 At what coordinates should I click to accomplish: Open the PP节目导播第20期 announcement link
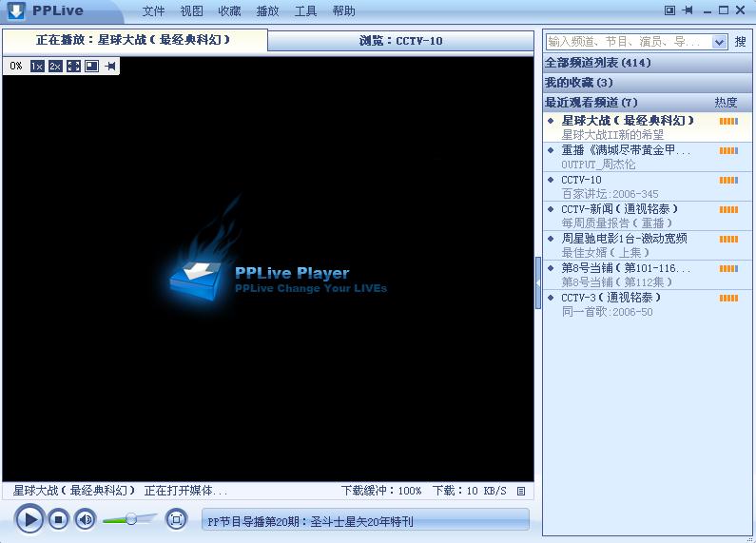click(x=310, y=521)
